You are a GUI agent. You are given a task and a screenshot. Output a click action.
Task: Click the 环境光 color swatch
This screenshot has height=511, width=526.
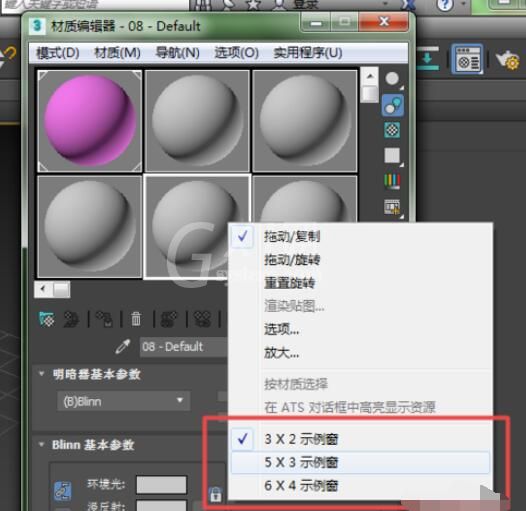click(161, 484)
